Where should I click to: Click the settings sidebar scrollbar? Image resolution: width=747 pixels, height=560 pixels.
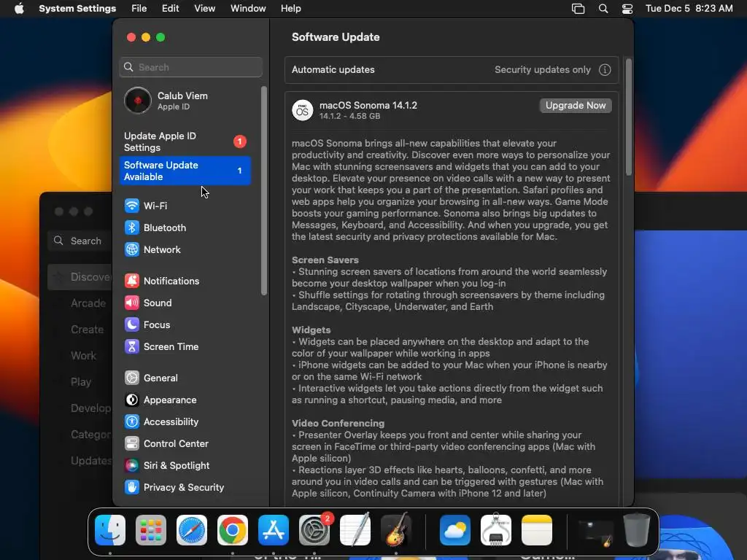coord(264,191)
